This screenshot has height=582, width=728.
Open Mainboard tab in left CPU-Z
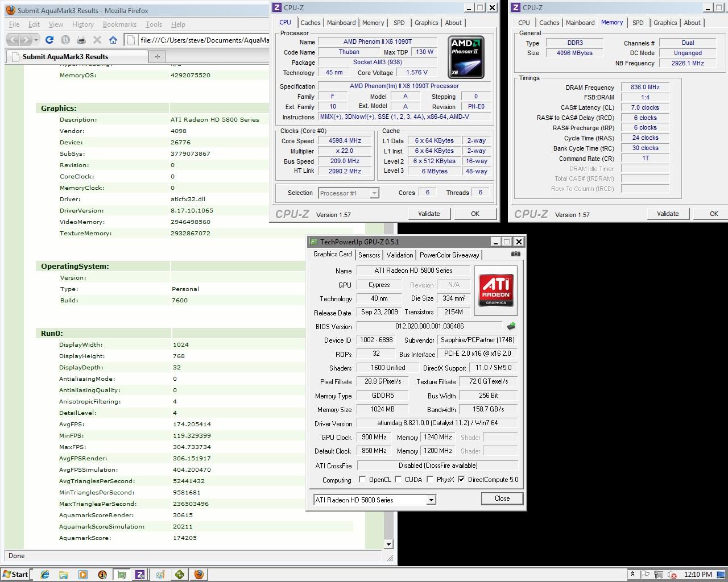pyautogui.click(x=341, y=23)
